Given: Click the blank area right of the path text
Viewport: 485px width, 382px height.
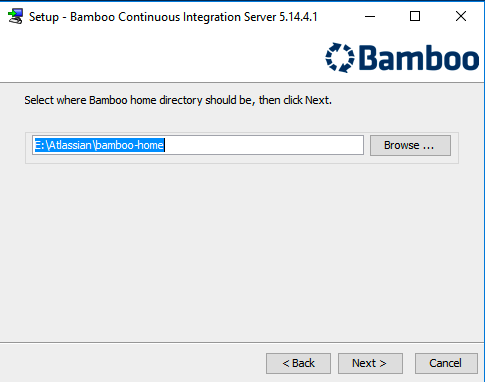Looking at the screenshot, I should (263, 145).
